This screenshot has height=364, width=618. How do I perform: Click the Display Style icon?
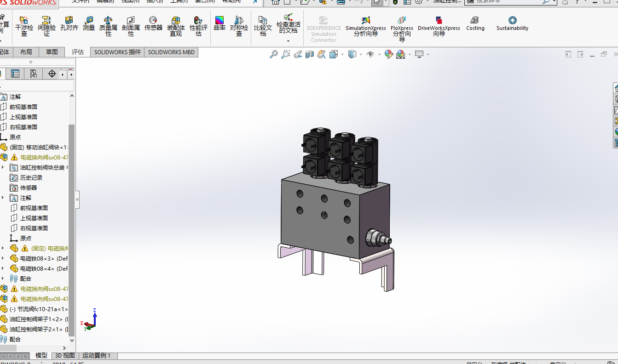click(x=352, y=54)
